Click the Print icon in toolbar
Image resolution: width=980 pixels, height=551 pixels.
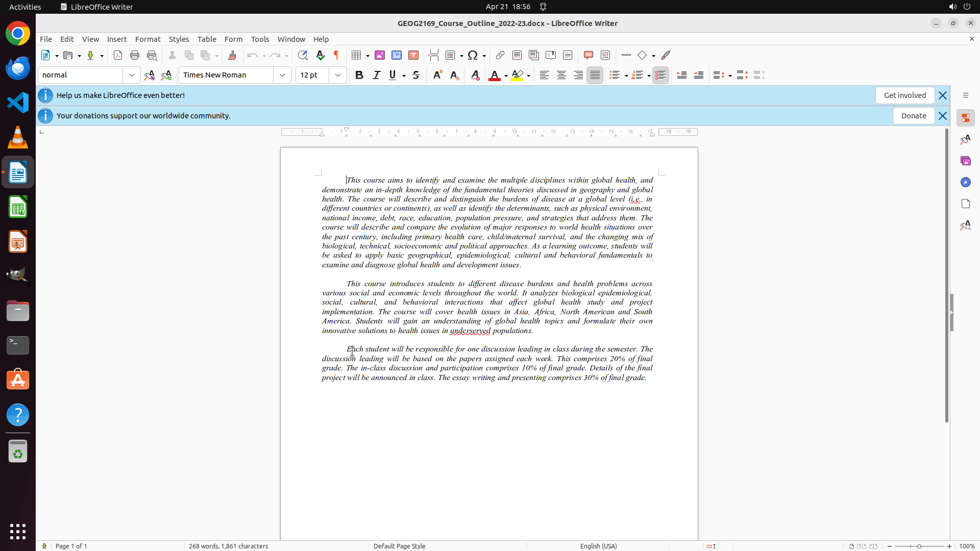coord(135,55)
